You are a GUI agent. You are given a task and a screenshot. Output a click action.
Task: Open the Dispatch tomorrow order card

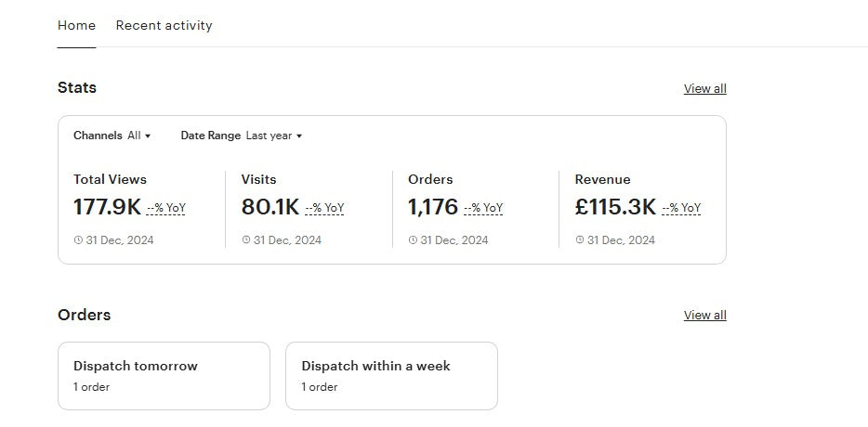click(x=164, y=375)
